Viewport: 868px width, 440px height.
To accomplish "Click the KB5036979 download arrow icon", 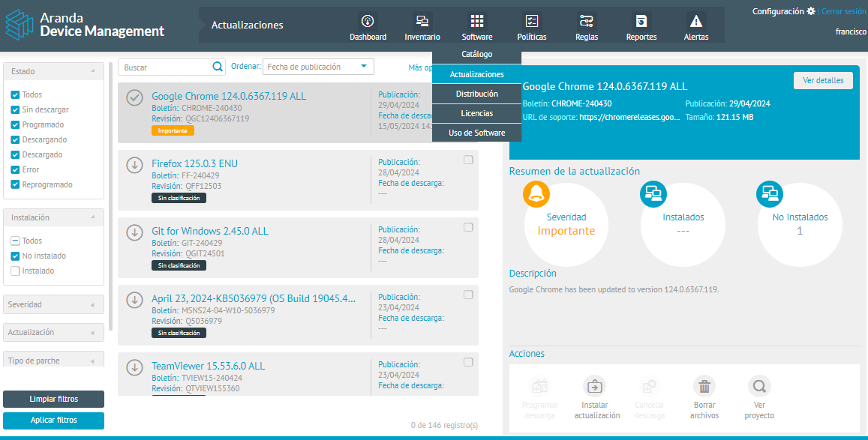I will 134,300.
